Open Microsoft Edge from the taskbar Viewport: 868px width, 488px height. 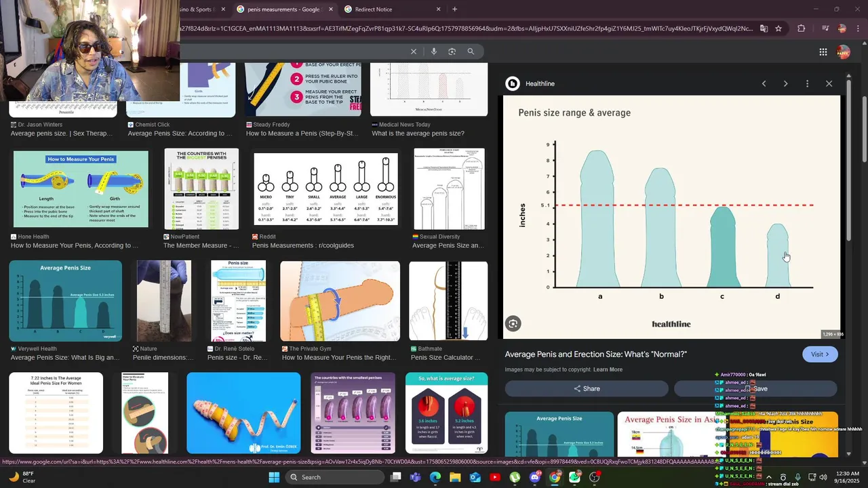(435, 477)
